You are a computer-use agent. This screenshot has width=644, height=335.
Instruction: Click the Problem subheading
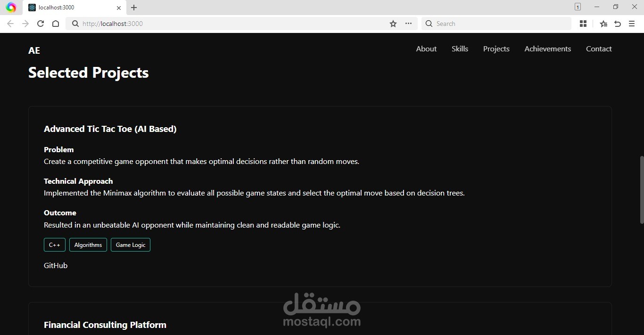click(59, 150)
